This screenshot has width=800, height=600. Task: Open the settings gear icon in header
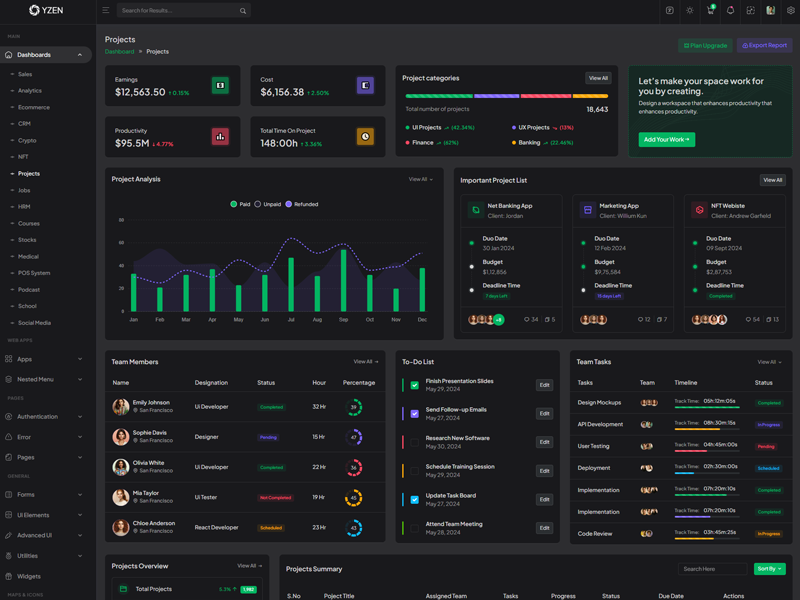(x=791, y=11)
